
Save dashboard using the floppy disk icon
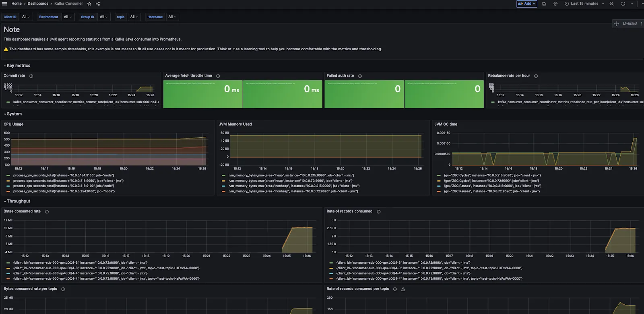pyautogui.click(x=544, y=4)
